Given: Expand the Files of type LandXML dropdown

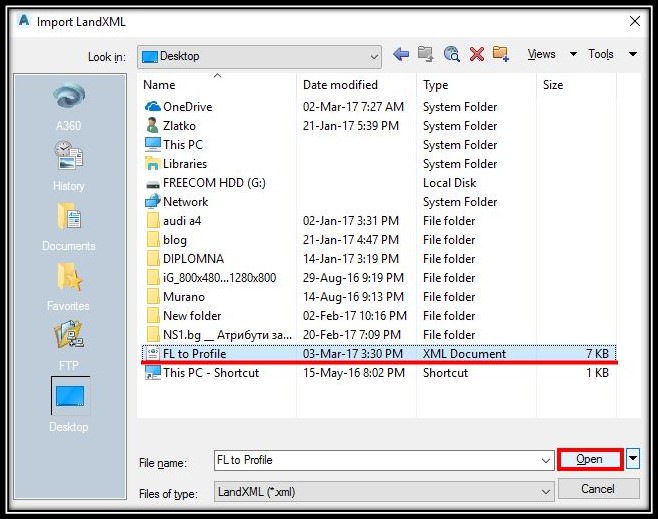Looking at the screenshot, I should click(x=546, y=492).
